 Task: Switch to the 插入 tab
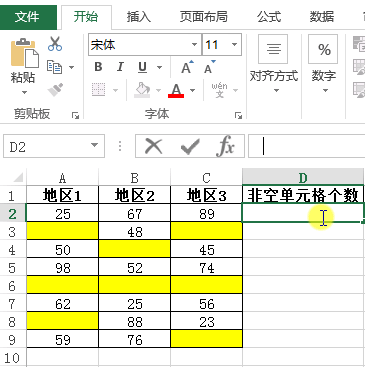[x=139, y=17]
